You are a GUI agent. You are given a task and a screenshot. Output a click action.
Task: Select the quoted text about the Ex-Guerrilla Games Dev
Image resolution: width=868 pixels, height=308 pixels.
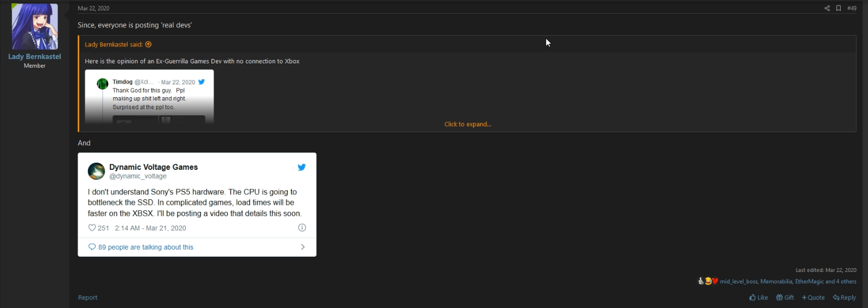pos(192,61)
